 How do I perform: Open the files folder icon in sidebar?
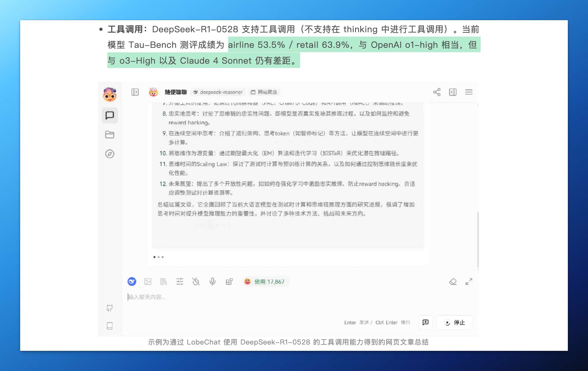click(x=110, y=135)
